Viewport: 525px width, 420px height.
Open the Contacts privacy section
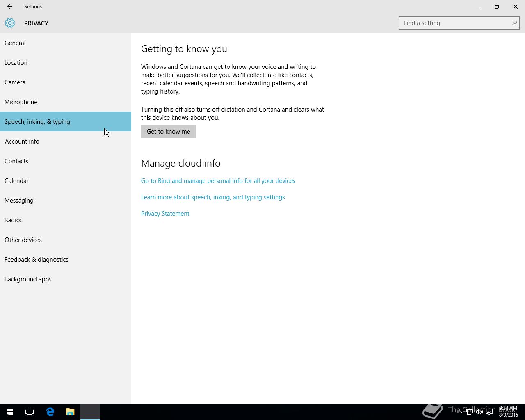click(x=66, y=161)
